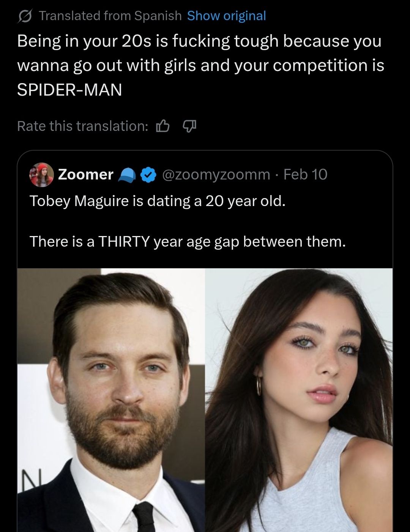410x532 pixels.
Task: Click the blue verified badge
Action: (x=148, y=175)
